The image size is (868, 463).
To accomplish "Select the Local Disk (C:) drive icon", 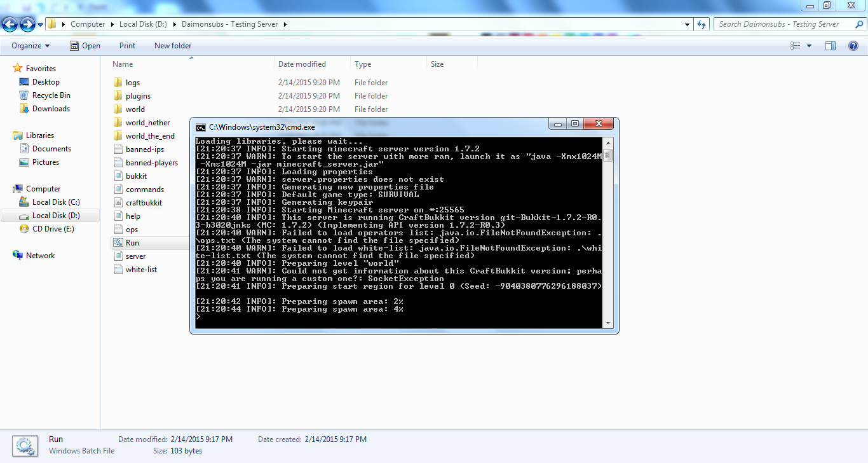I will pos(24,202).
